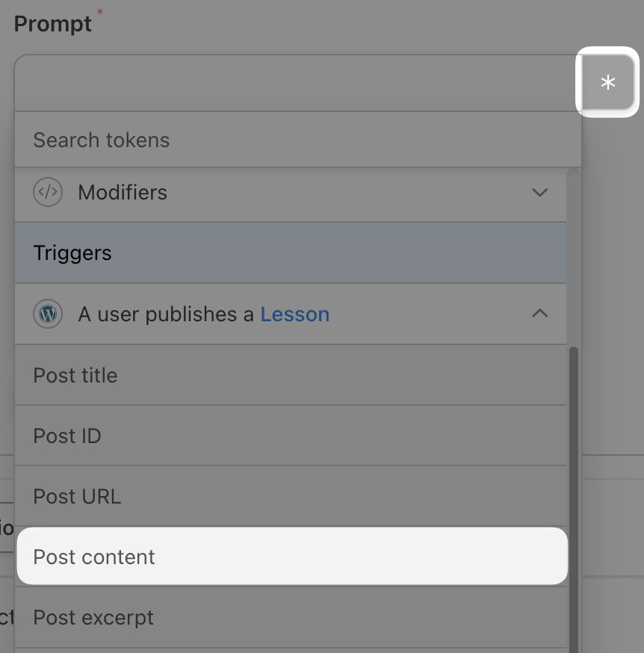The image size is (644, 653).
Task: Click the Modifiers code brackets icon
Action: (x=48, y=192)
